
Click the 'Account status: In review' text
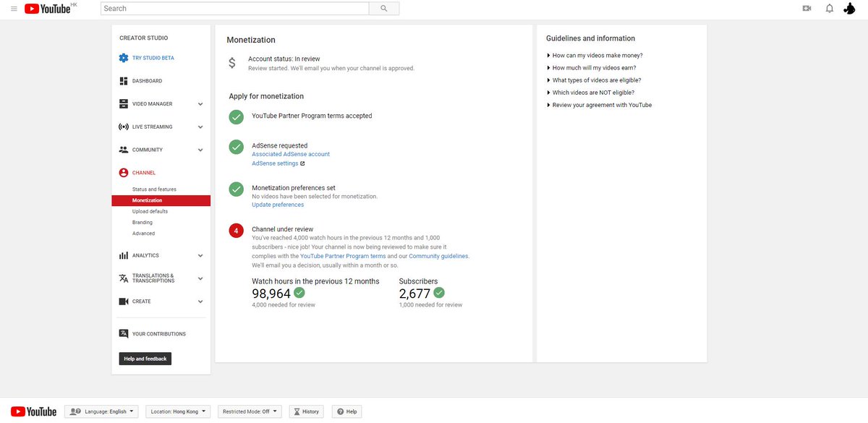click(284, 59)
